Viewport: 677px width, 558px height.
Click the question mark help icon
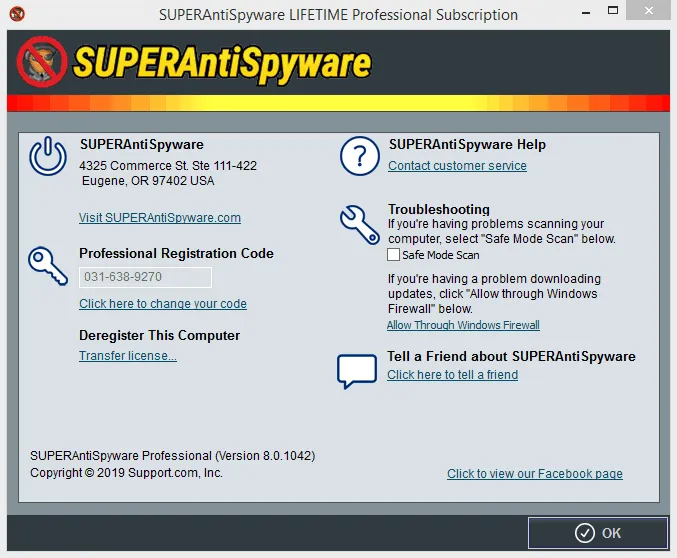(x=360, y=156)
